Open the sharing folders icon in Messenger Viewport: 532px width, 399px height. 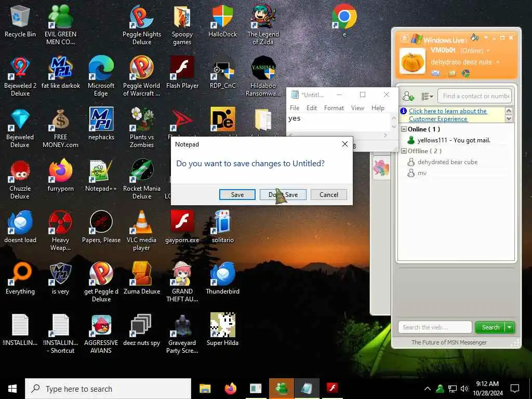coord(451,73)
